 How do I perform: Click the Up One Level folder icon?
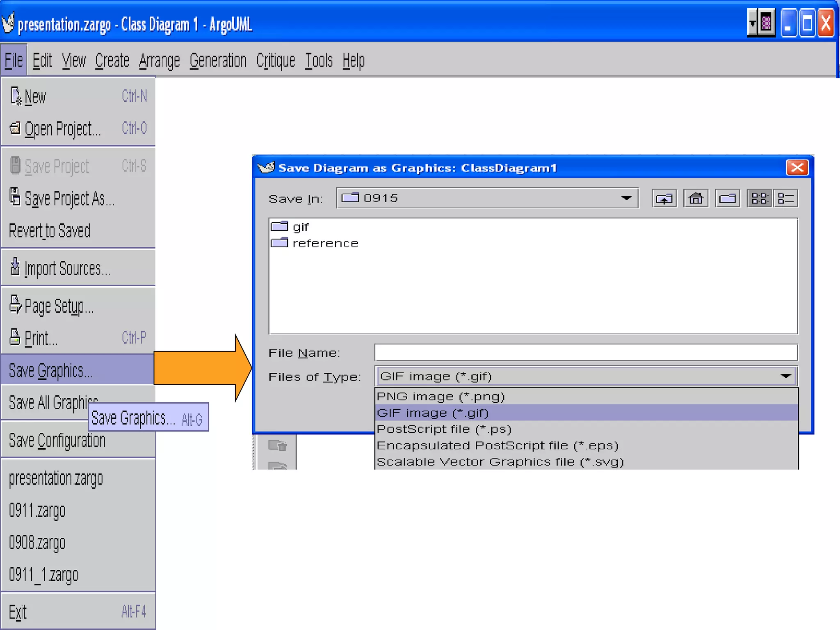(x=664, y=199)
